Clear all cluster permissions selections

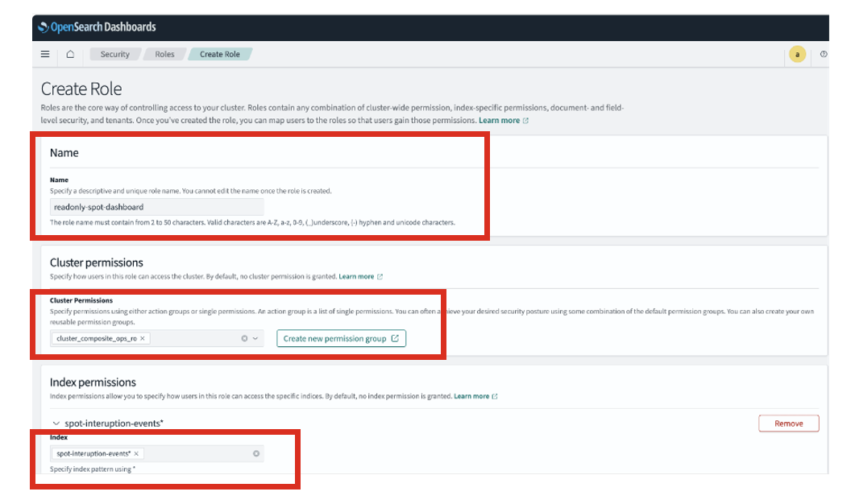point(244,339)
